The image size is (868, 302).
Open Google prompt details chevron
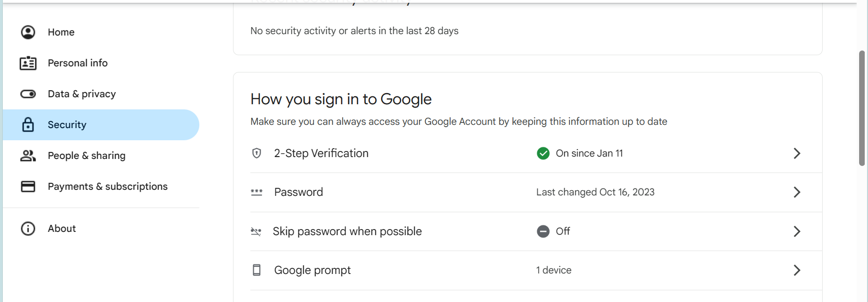pyautogui.click(x=797, y=270)
